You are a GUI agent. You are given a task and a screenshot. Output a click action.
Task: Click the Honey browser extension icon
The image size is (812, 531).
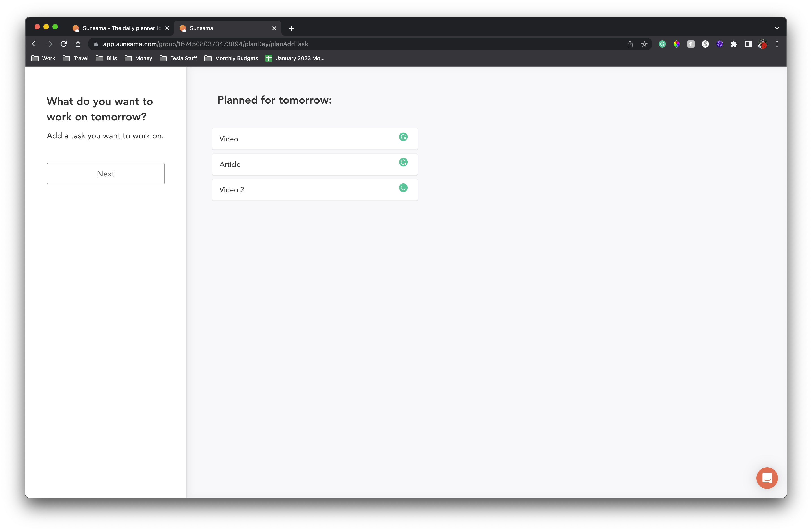[x=691, y=44]
